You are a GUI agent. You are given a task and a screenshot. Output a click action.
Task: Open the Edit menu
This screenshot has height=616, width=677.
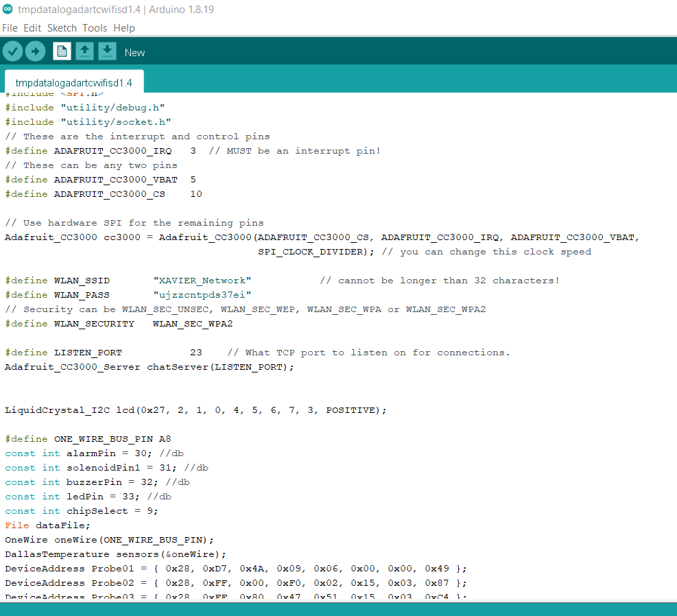(32, 28)
